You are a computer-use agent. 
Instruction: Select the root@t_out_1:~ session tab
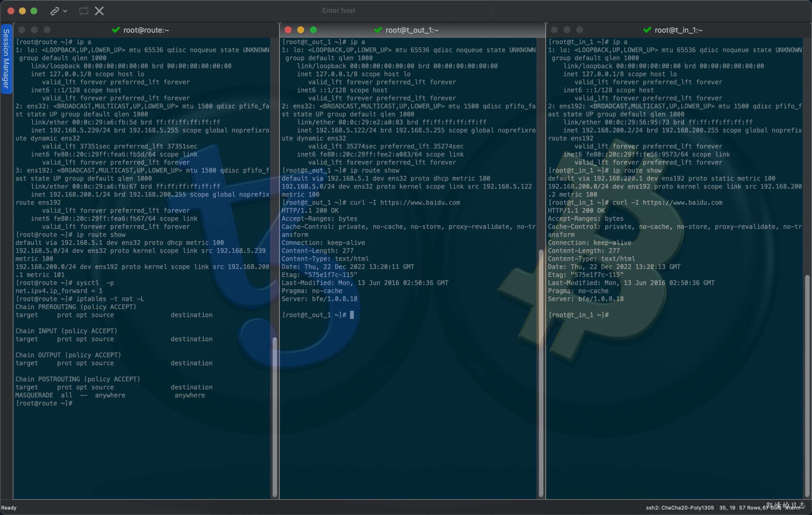(x=412, y=30)
